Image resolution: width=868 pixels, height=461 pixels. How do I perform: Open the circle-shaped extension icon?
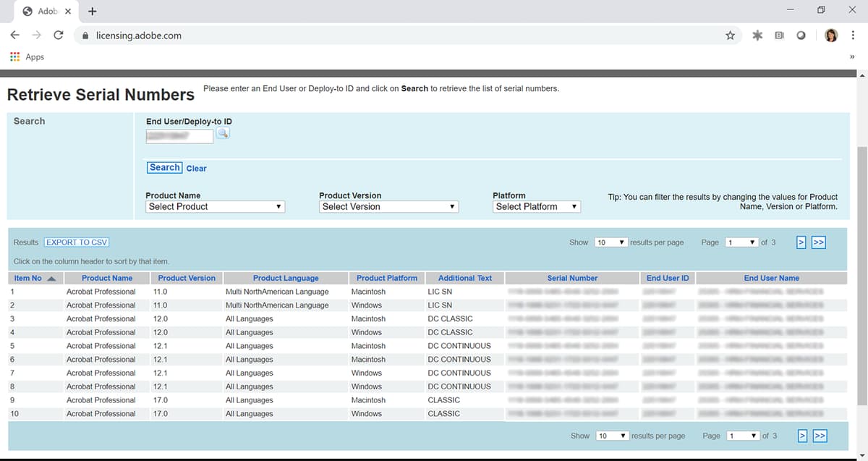point(801,35)
